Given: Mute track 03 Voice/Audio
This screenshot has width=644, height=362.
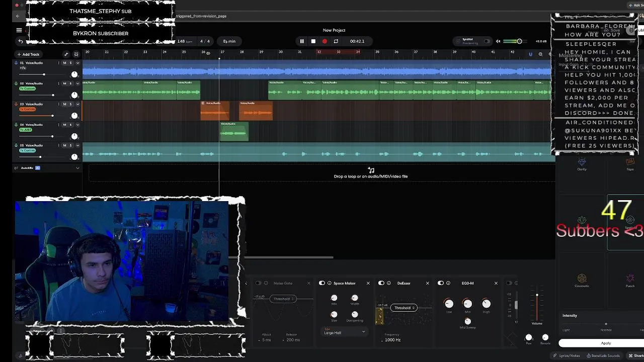Looking at the screenshot, I should tap(64, 104).
